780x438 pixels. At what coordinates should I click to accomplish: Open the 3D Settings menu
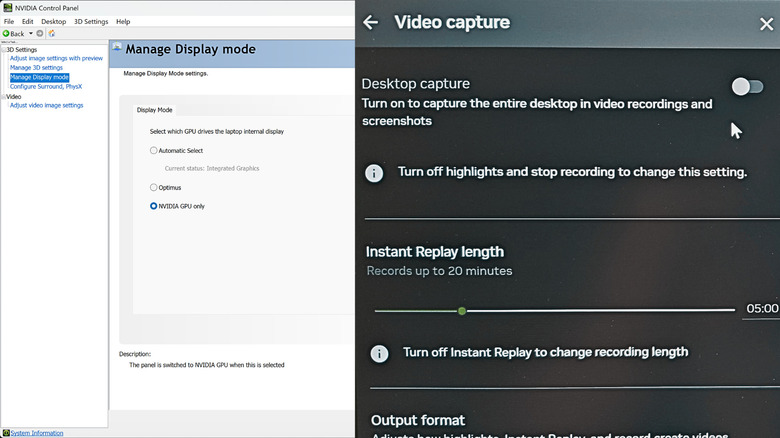(91, 21)
